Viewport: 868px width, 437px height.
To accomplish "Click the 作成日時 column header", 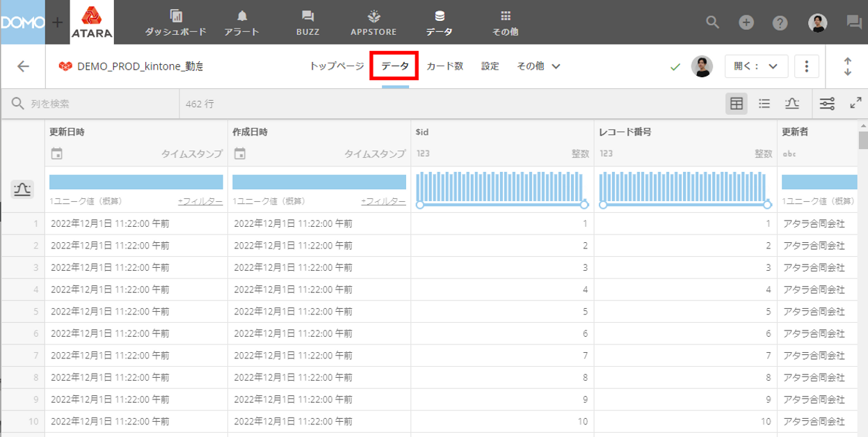I will coord(250,132).
